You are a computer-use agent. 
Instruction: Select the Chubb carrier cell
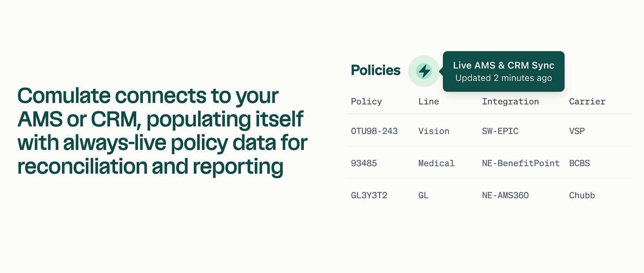[x=582, y=195]
